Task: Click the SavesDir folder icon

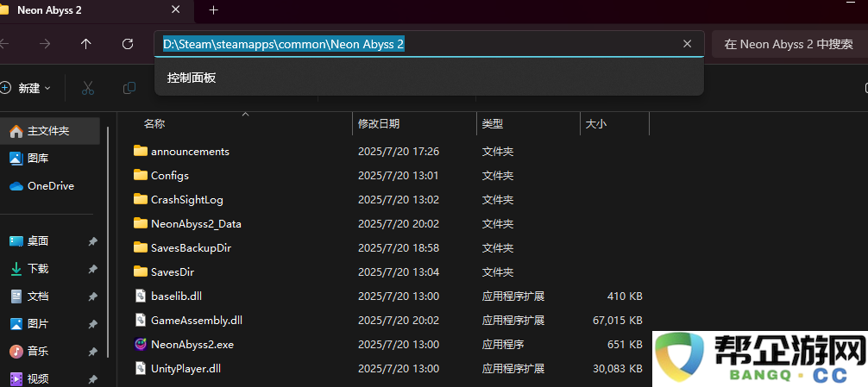Action: [x=141, y=272]
